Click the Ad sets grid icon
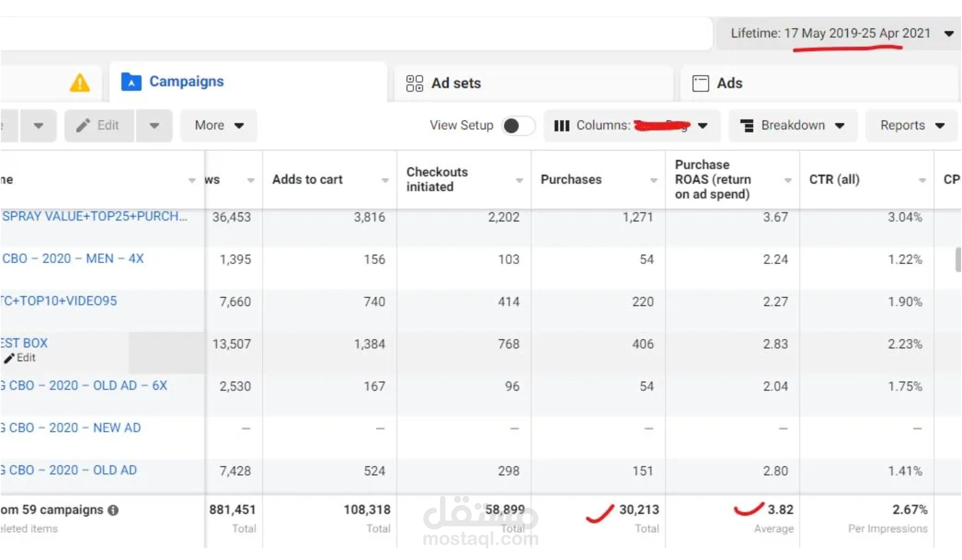 414,83
